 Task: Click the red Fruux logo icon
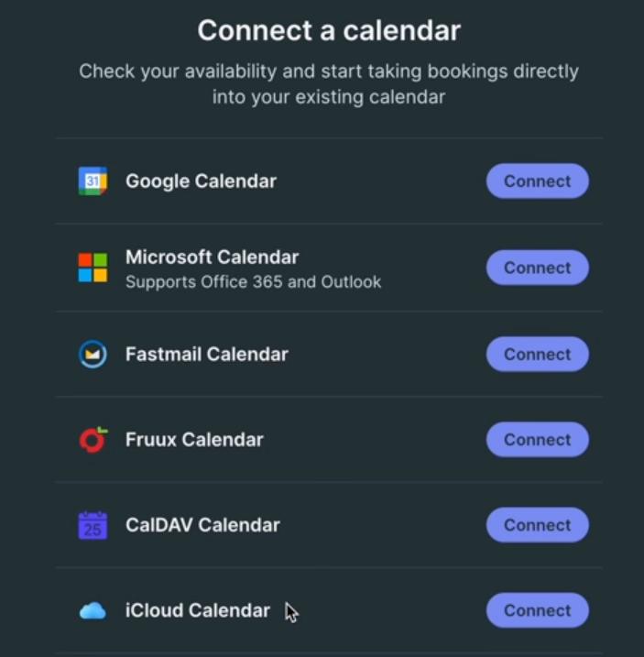click(x=93, y=440)
